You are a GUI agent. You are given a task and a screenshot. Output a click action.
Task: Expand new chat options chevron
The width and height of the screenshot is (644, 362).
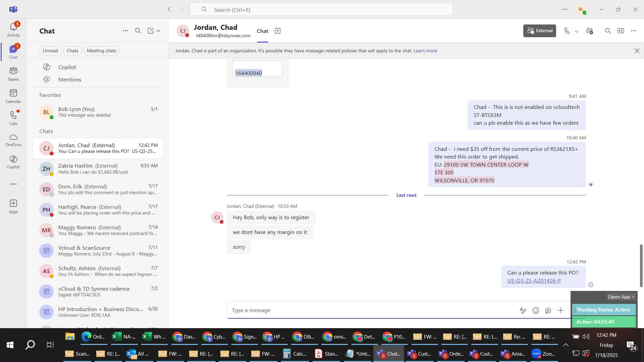(158, 31)
